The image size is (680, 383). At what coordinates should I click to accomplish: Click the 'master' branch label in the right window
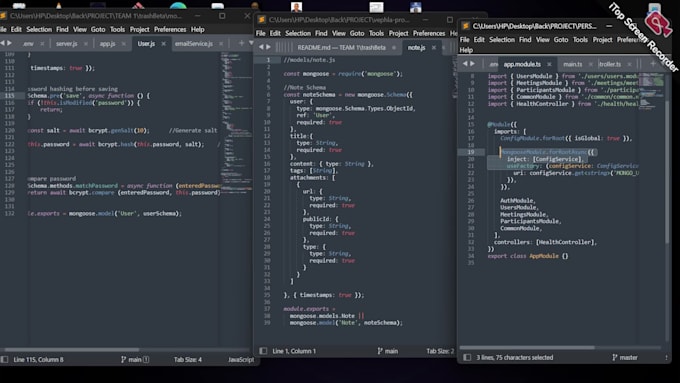[628, 357]
